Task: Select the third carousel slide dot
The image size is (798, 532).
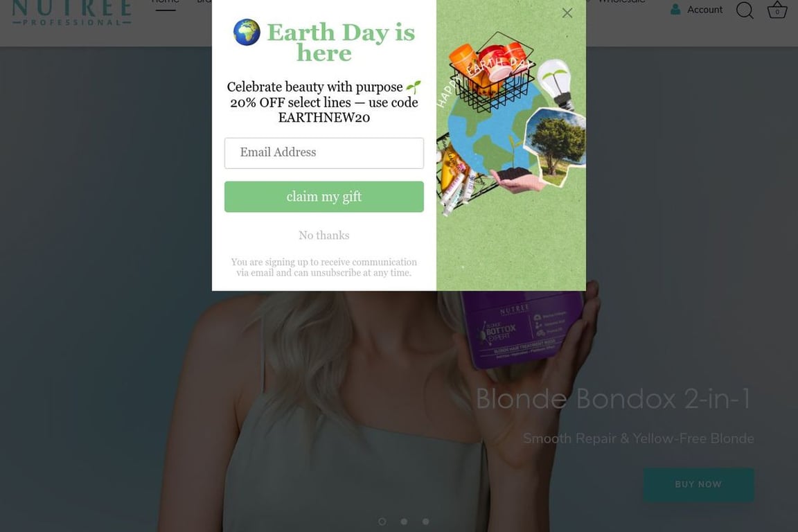Action: pos(425,522)
